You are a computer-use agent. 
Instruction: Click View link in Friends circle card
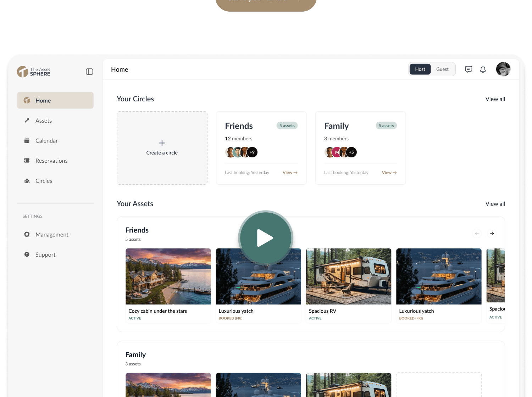pyautogui.click(x=290, y=173)
